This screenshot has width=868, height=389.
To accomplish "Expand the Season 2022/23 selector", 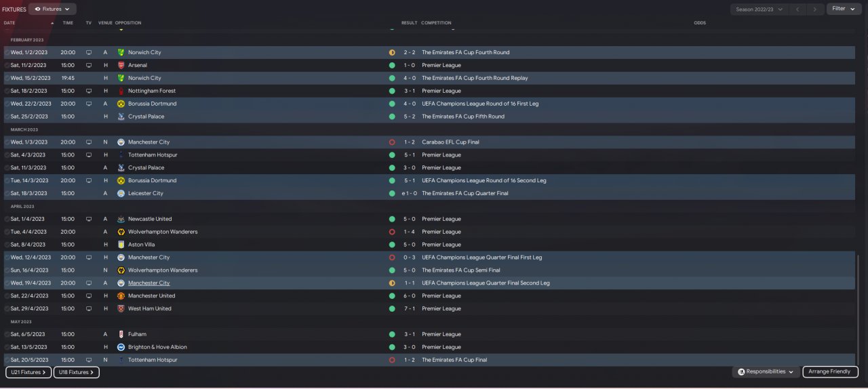I will 759,9.
